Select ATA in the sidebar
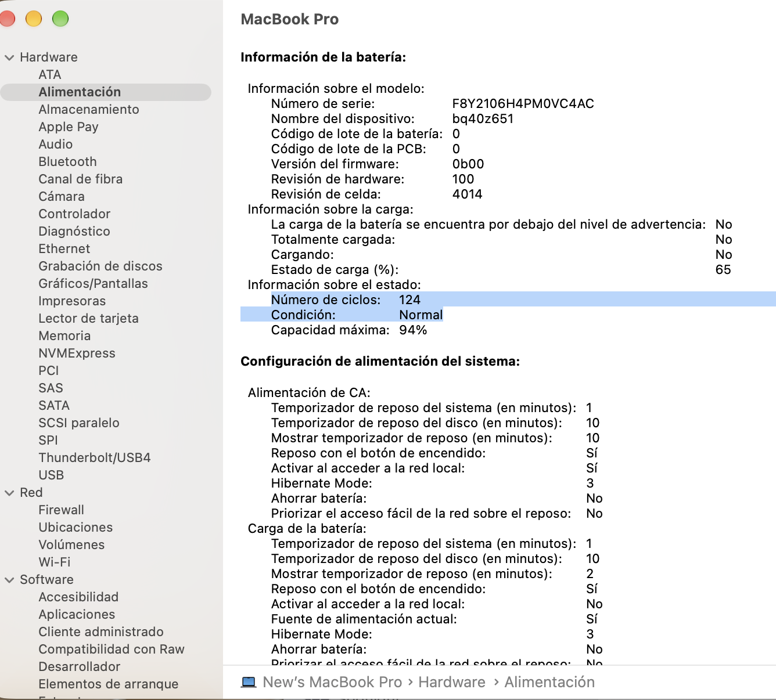 pyautogui.click(x=50, y=74)
